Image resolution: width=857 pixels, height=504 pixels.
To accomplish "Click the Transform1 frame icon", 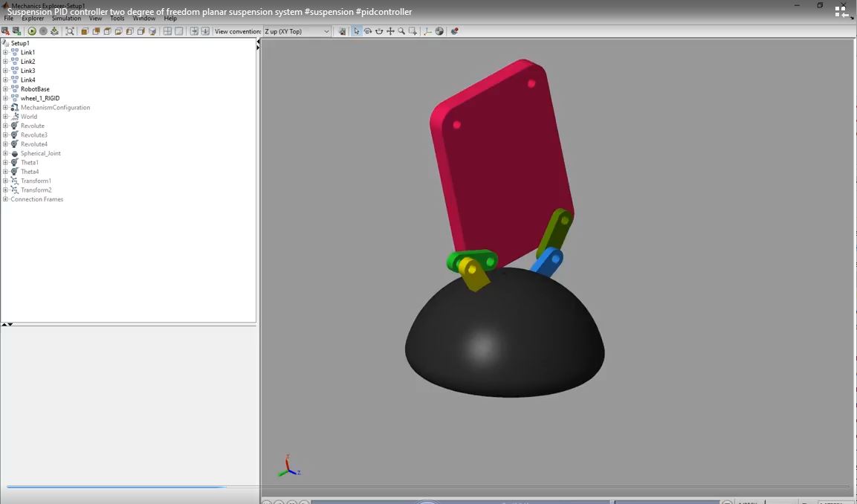I will click(x=15, y=181).
